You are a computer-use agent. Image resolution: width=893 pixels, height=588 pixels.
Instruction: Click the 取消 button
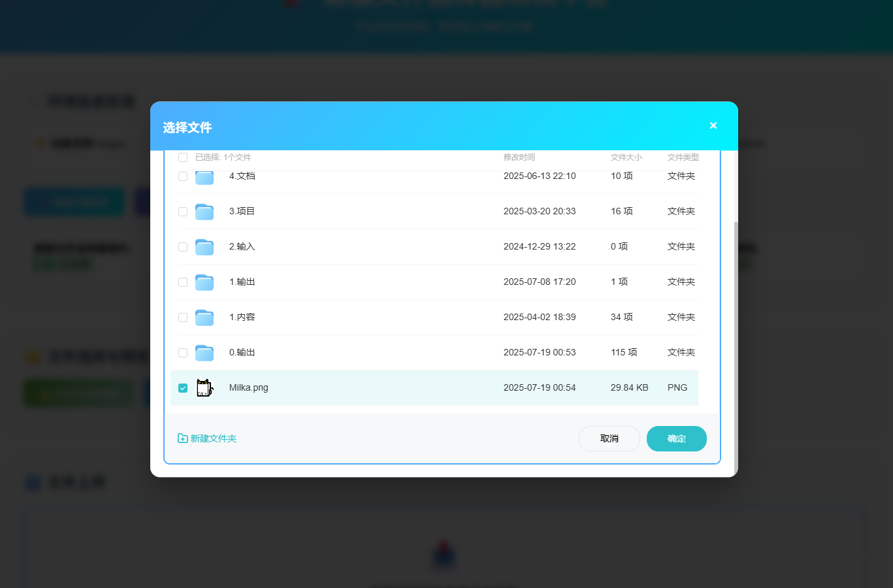click(609, 438)
